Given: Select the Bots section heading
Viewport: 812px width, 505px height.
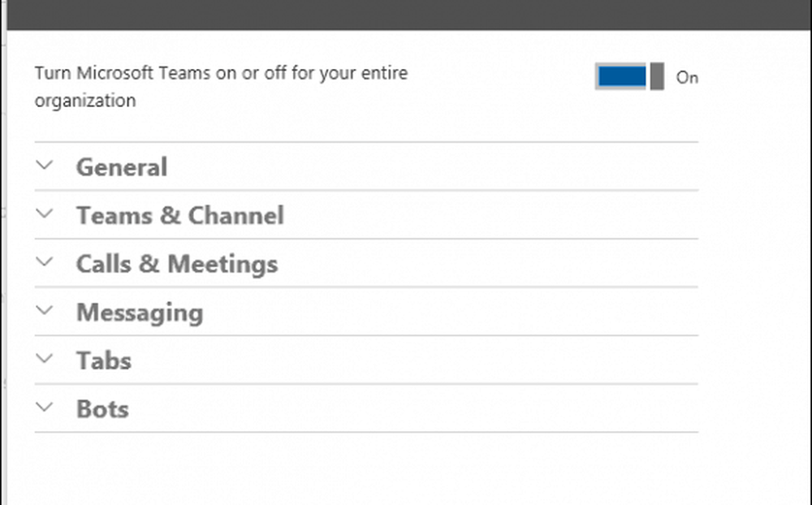Looking at the screenshot, I should (102, 409).
